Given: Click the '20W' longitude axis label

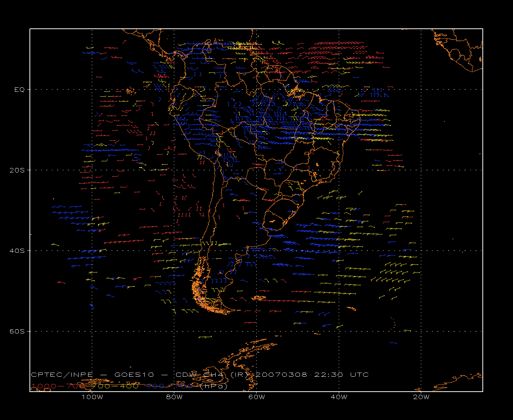Looking at the screenshot, I should click(421, 397).
